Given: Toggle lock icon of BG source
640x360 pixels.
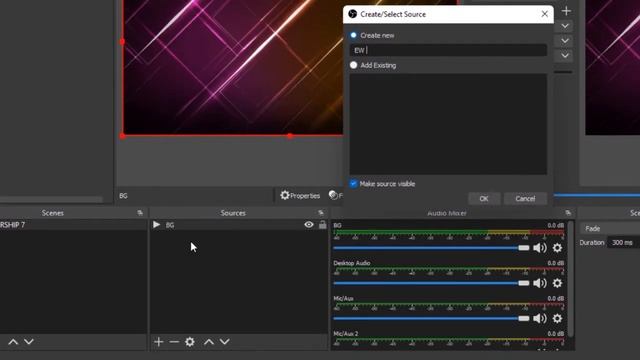Looking at the screenshot, I should click(322, 224).
